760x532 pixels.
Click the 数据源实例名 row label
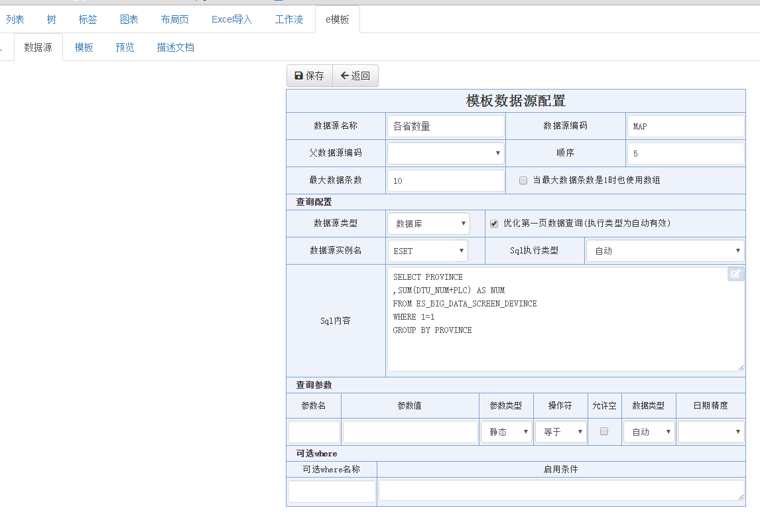click(336, 250)
